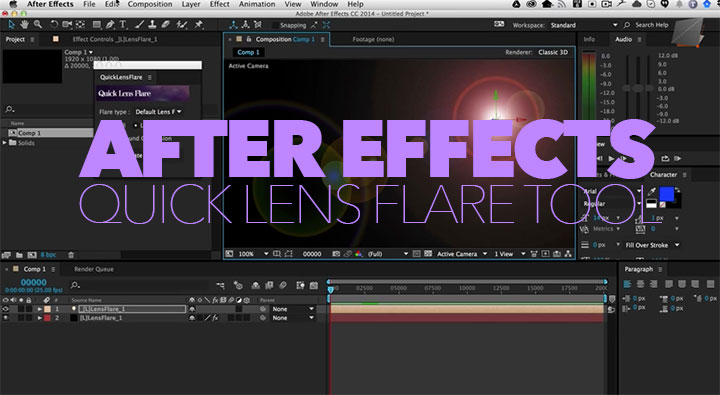The image size is (720, 395).
Task: Click the peach label color of layer 1
Action: tap(47, 309)
